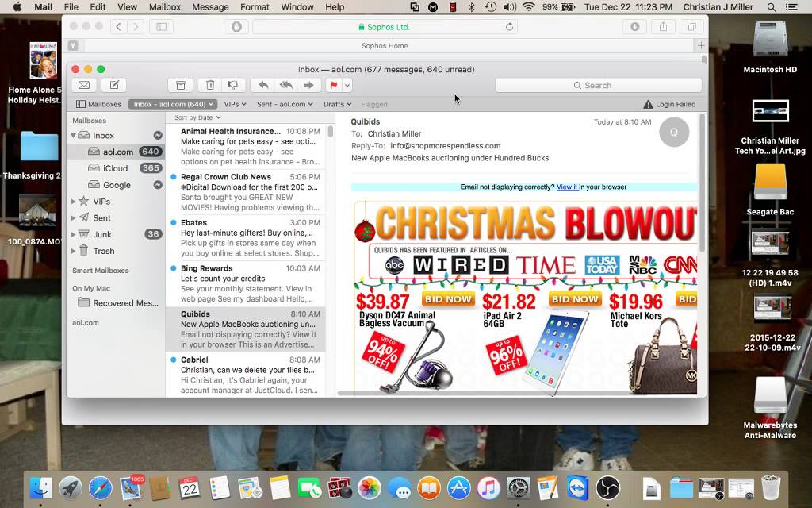Open the Mail icon in the Dock

click(131, 488)
